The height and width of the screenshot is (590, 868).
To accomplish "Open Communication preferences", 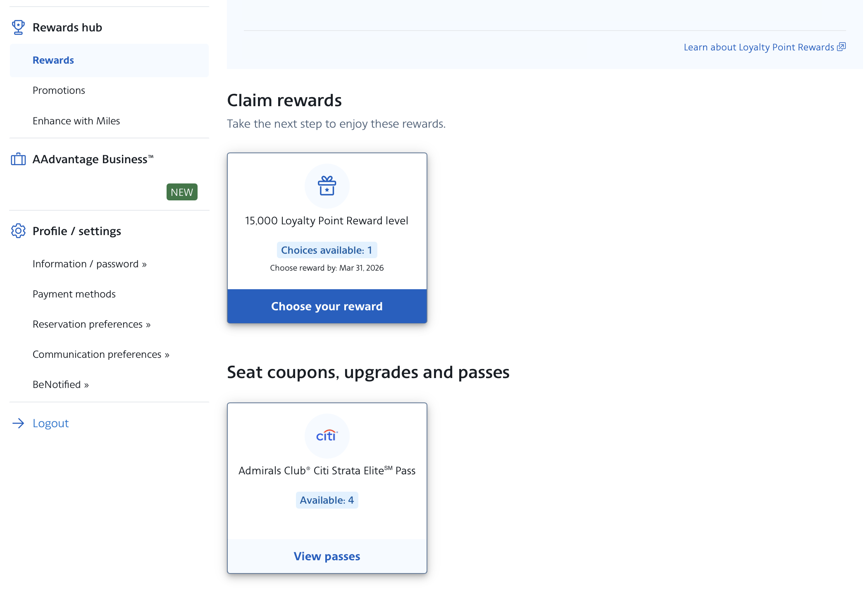I will click(101, 354).
